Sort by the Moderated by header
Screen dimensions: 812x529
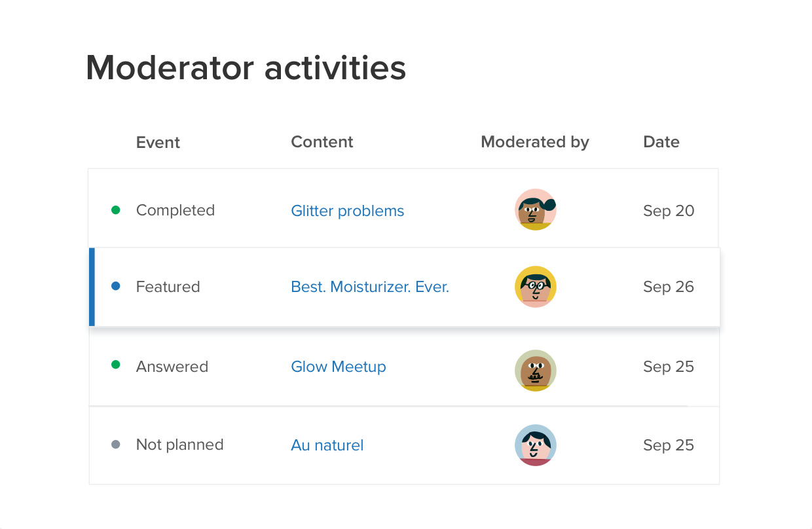(535, 142)
